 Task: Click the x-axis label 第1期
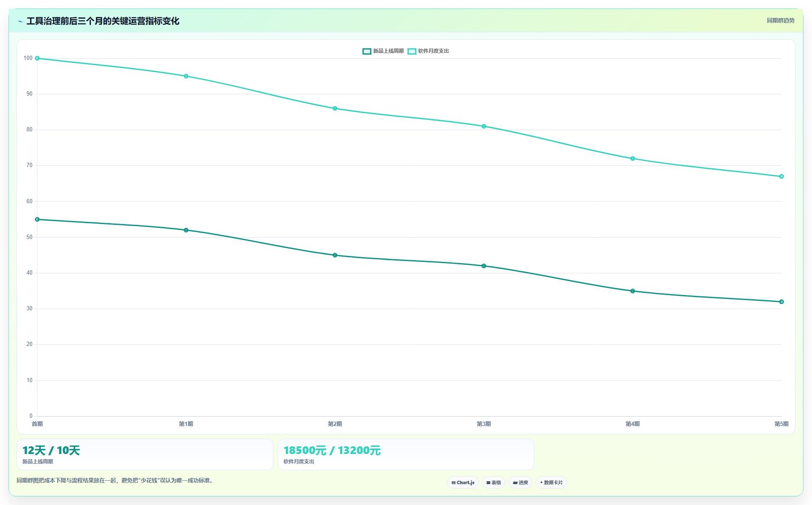(x=186, y=424)
